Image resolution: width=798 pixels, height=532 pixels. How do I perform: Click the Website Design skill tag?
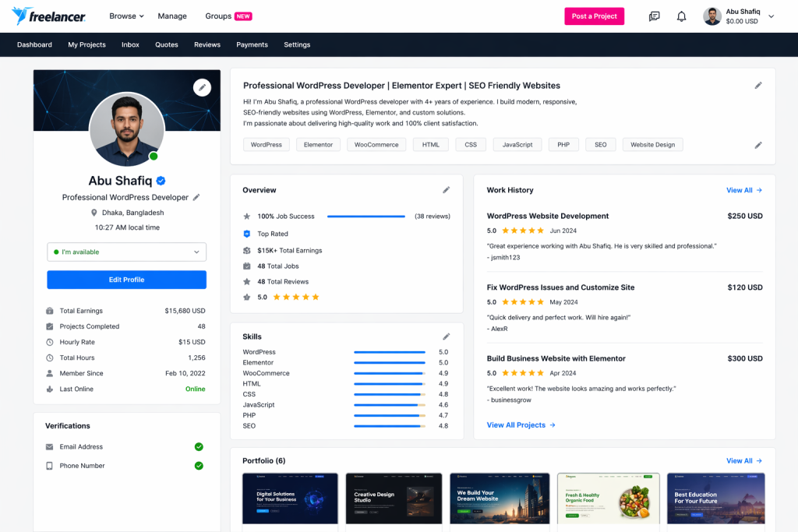tap(652, 145)
